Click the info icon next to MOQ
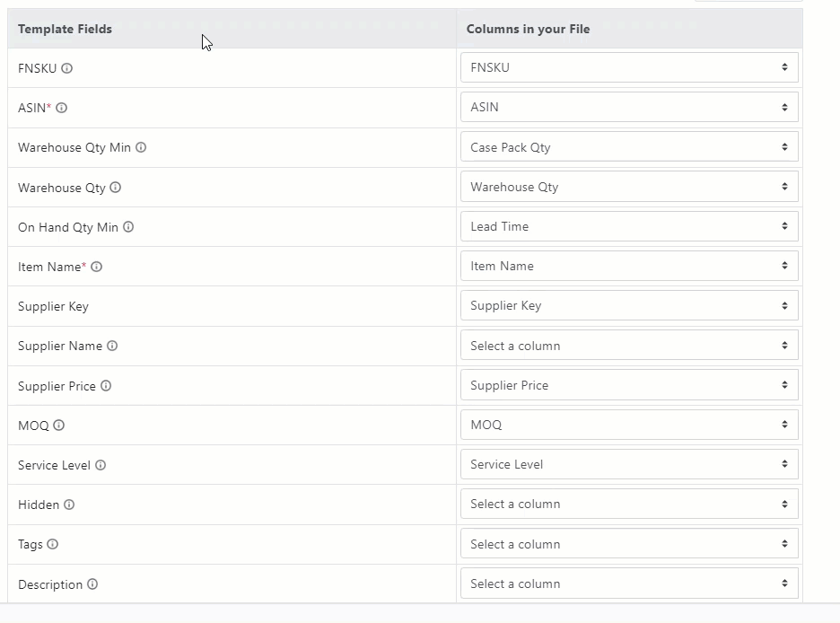Image resolution: width=840 pixels, height=623 pixels. 59,426
